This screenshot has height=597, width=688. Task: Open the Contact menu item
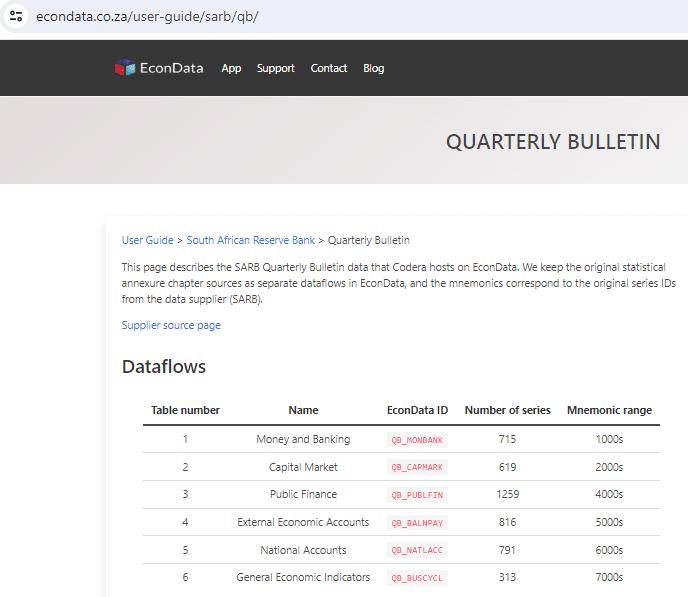pos(329,68)
